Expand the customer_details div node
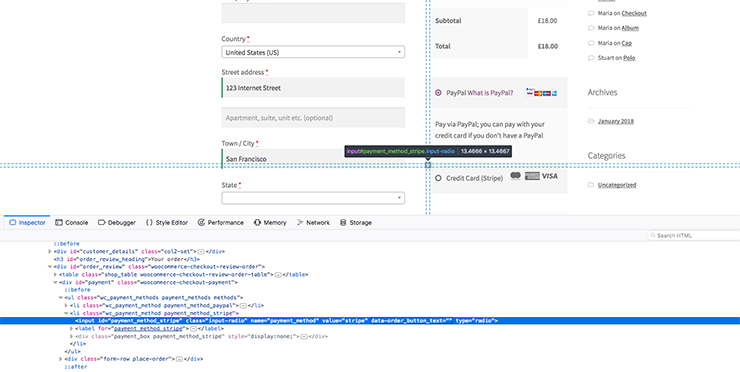Image resolution: width=740 pixels, height=372 pixels. tap(50, 252)
